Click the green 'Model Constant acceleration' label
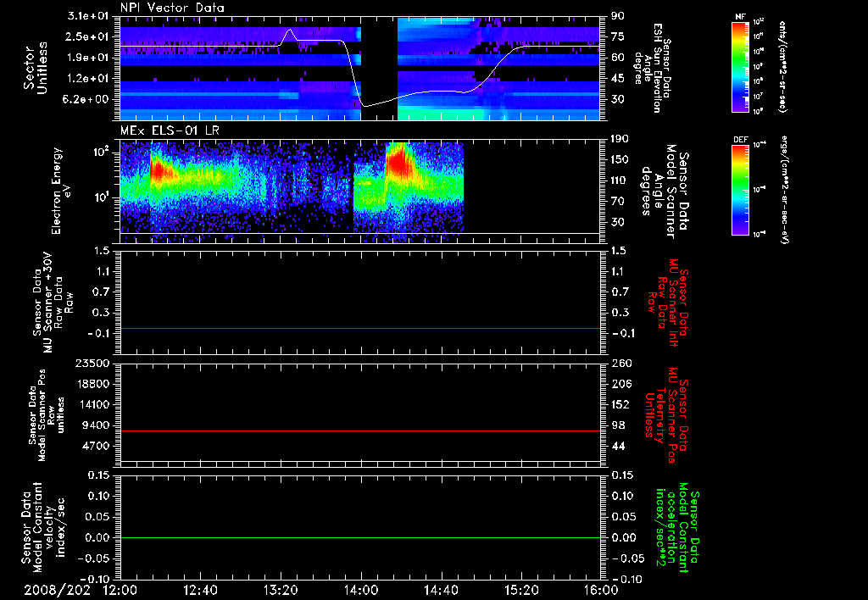This screenshot has height=600, width=868. click(x=677, y=528)
